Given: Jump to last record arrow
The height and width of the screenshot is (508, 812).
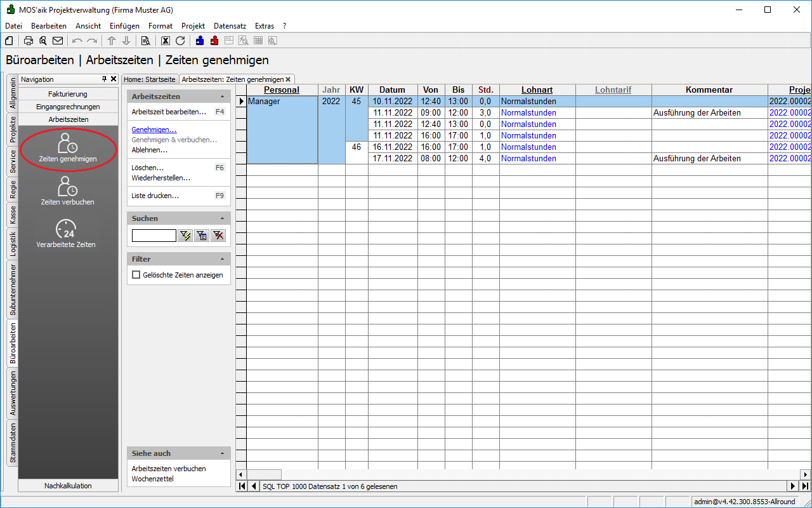Looking at the screenshot, I should (x=805, y=486).
